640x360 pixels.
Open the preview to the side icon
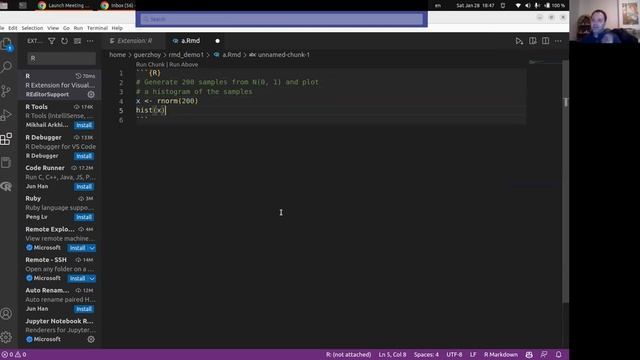point(533,41)
